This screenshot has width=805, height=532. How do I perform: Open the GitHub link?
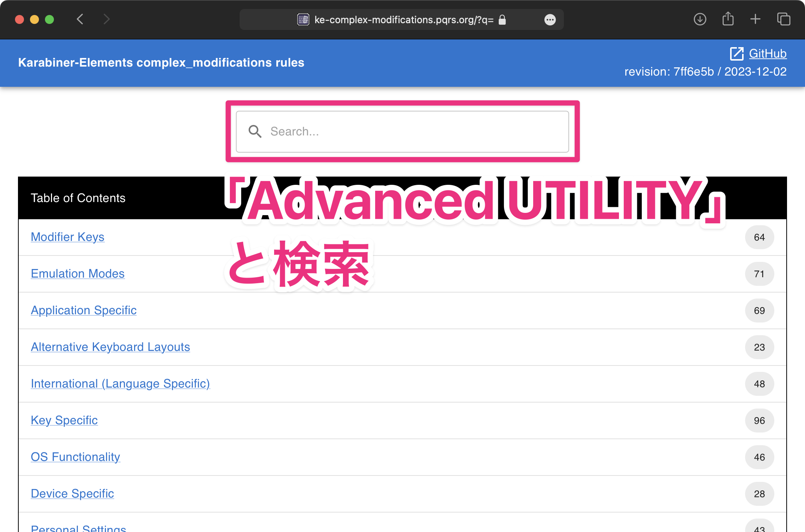tap(768, 53)
